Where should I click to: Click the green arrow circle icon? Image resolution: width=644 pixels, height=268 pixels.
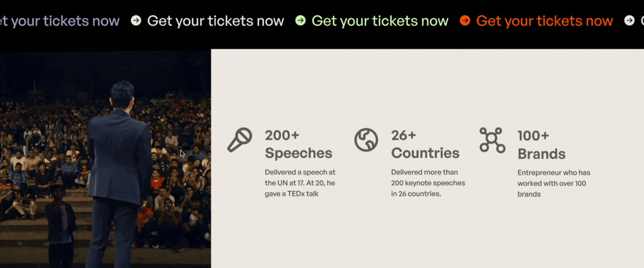coord(301,21)
